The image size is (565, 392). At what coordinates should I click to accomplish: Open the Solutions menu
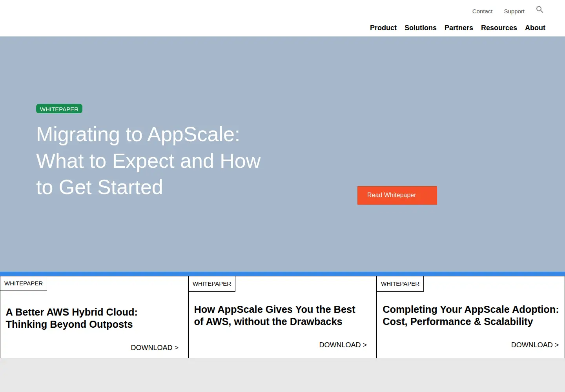click(x=420, y=28)
